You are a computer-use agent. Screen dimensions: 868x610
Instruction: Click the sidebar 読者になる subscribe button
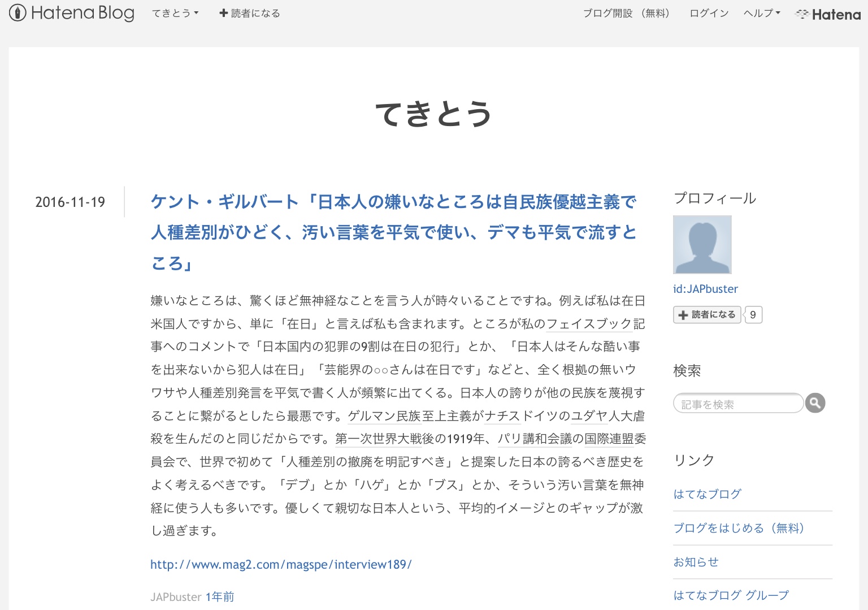point(707,315)
